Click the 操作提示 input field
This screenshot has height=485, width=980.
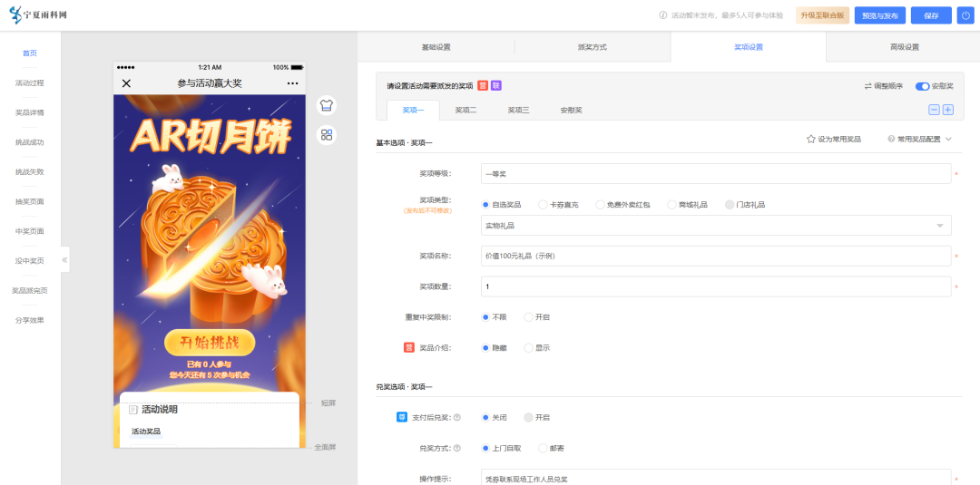[716, 478]
